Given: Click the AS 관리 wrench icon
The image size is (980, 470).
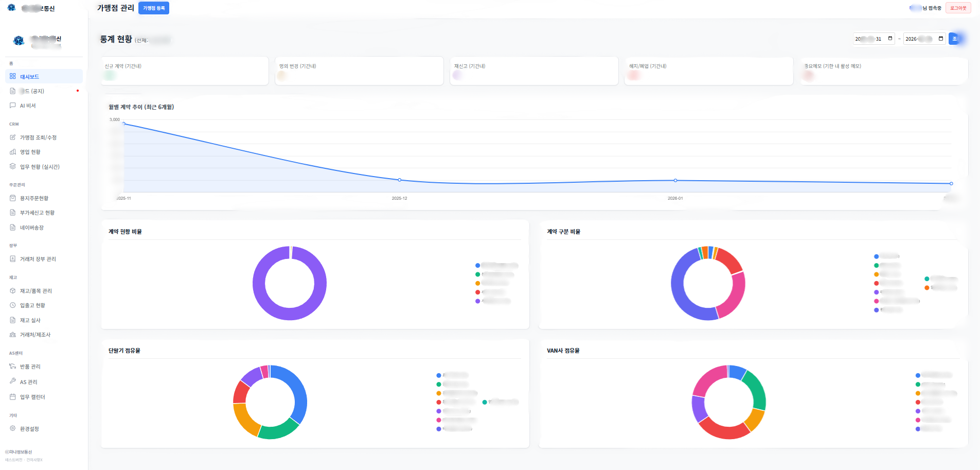Looking at the screenshot, I should point(13,381).
